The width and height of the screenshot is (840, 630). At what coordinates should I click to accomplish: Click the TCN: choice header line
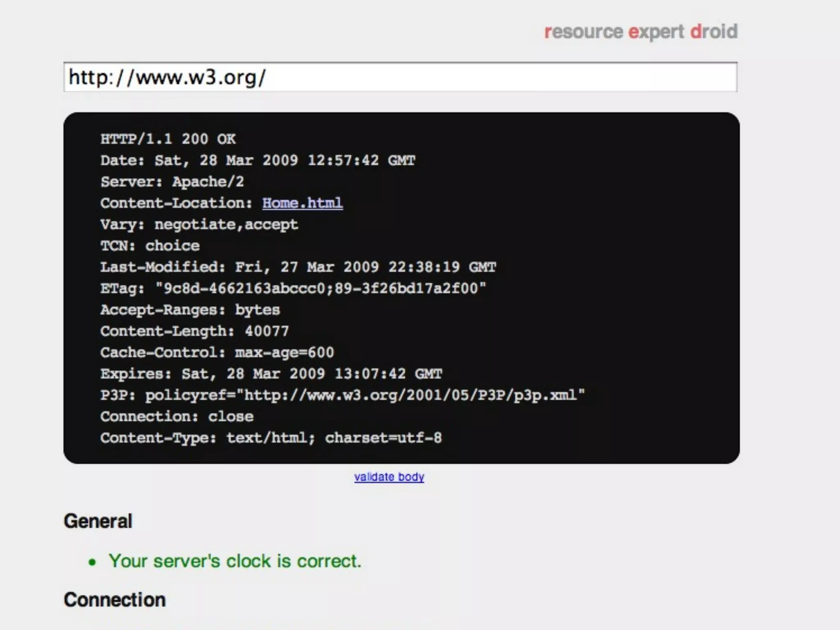point(150,246)
